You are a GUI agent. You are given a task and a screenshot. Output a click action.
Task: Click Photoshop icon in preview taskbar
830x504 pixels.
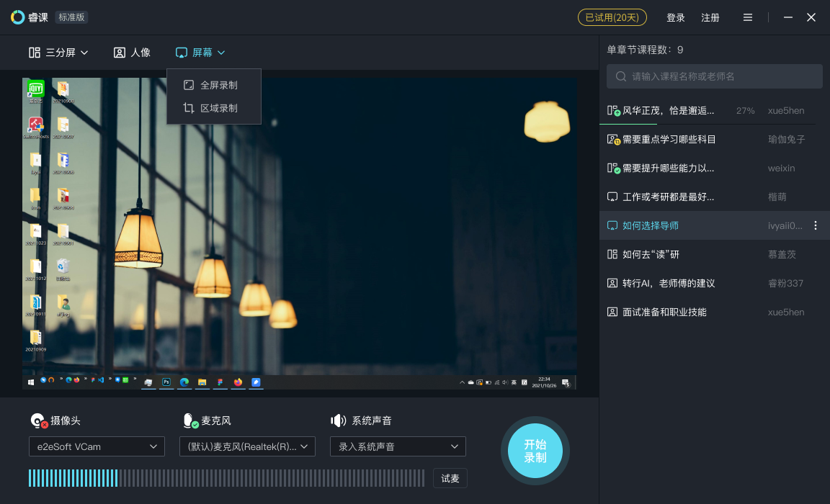[x=166, y=382]
